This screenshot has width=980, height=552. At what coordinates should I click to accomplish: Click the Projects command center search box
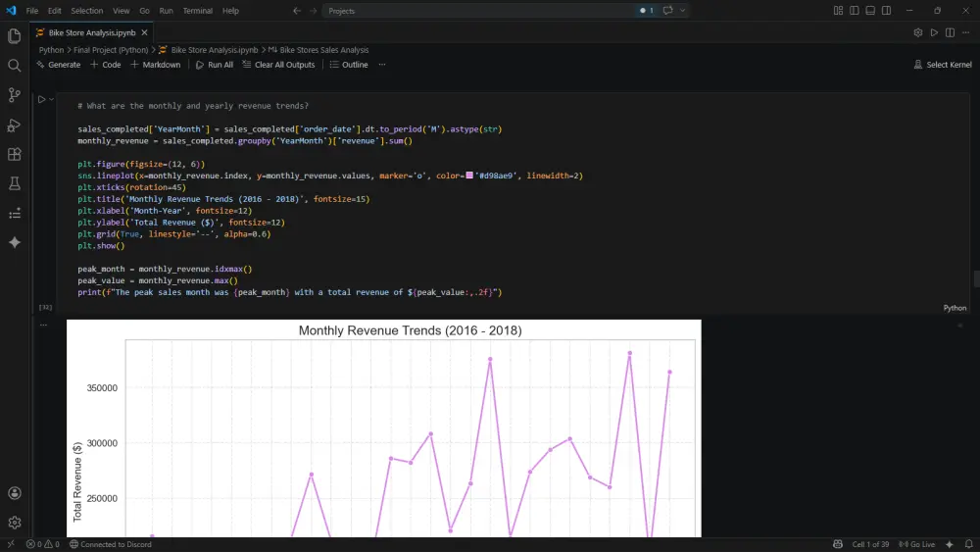478,11
